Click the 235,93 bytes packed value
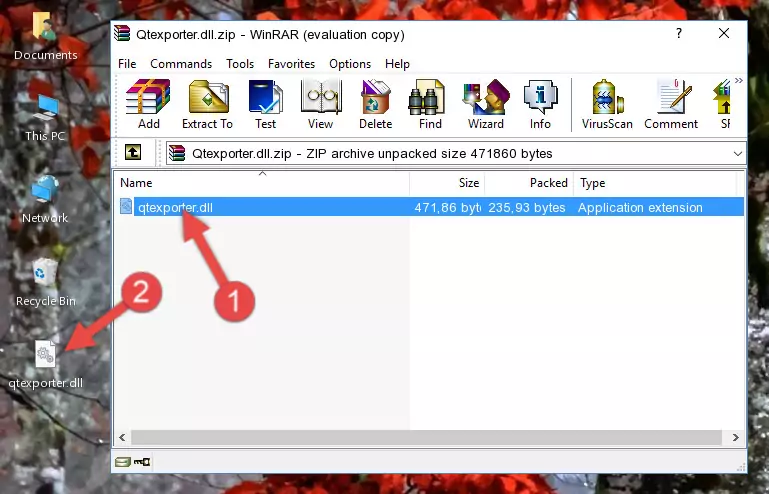Image resolution: width=769 pixels, height=494 pixels. (527, 208)
